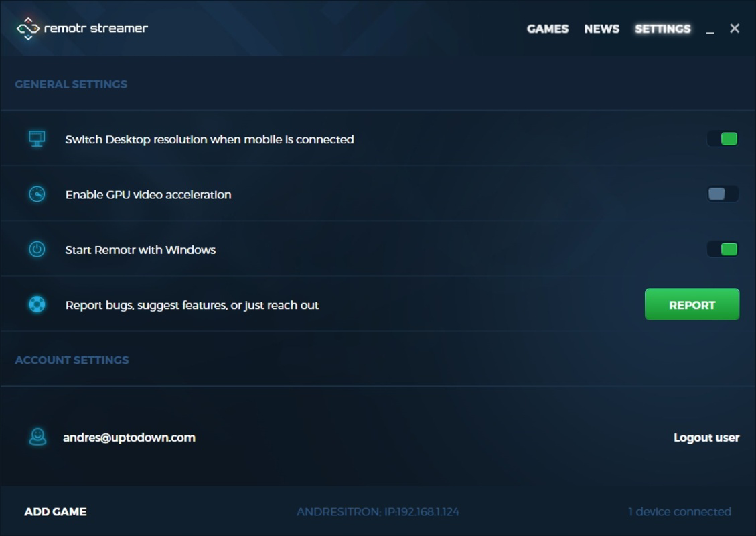
Task: Click '1 device connected' status text
Action: pos(680,511)
